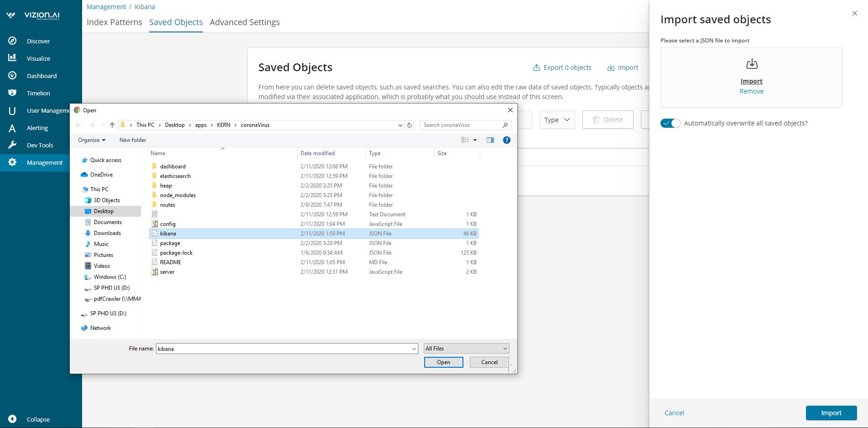
Task: Select the dashboard folder
Action: 173,167
